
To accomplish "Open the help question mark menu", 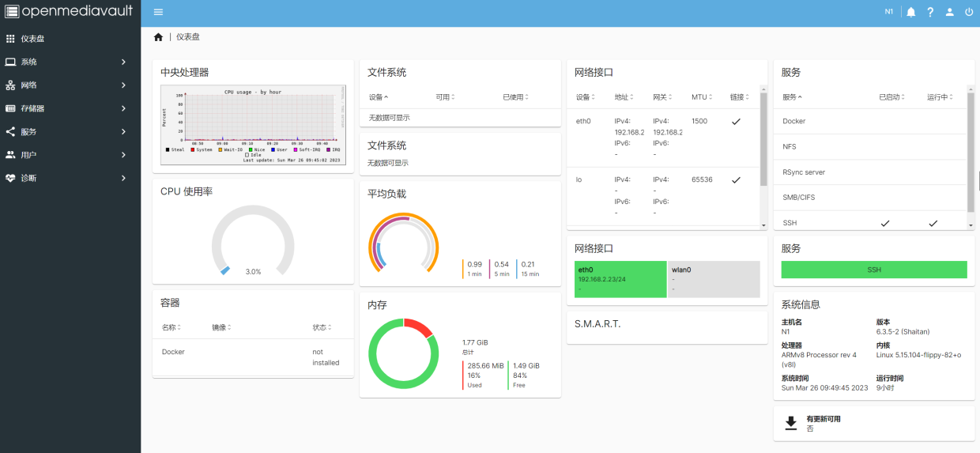I will [x=930, y=12].
